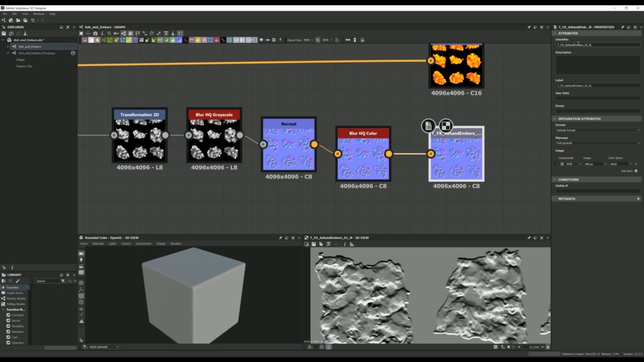Click the document icon above output node
Screen dimensions: 644x362
click(428, 126)
